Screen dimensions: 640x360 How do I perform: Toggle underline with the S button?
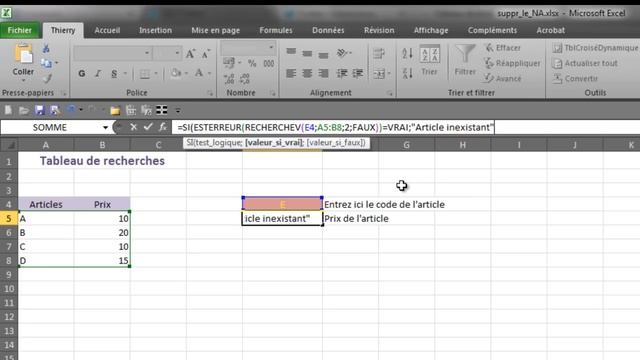click(114, 73)
